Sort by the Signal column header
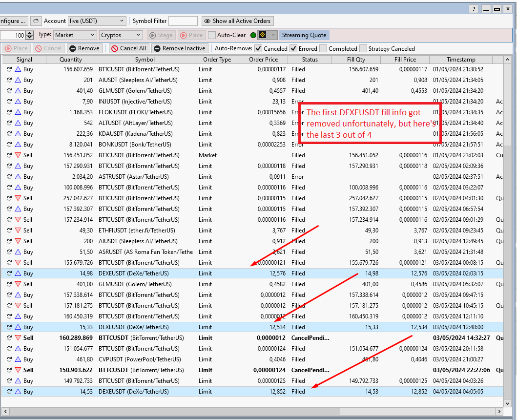This screenshot has width=517, height=420. coord(24,60)
